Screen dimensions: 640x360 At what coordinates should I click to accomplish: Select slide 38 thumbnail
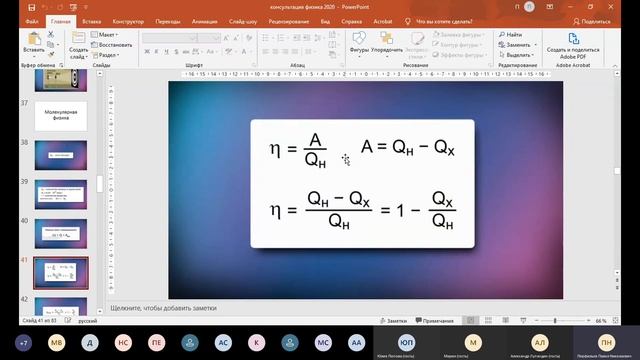click(61, 155)
